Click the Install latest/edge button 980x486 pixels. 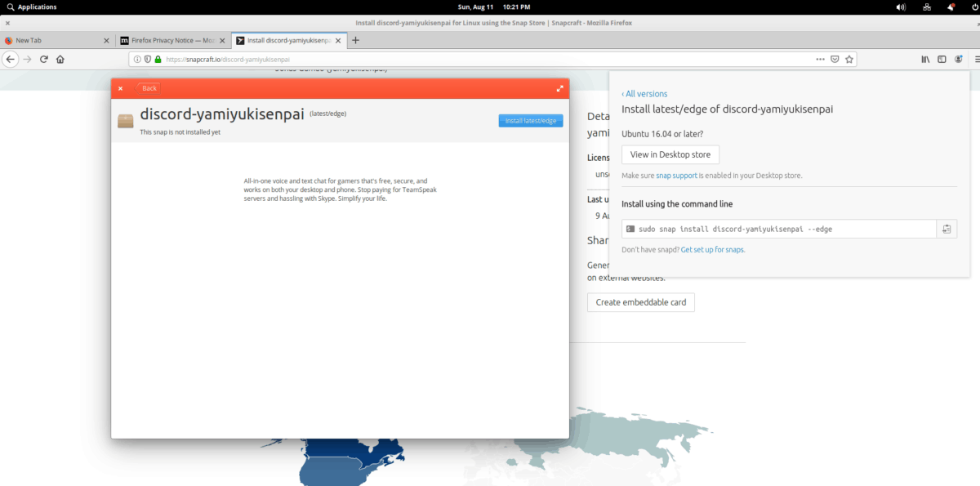point(530,120)
